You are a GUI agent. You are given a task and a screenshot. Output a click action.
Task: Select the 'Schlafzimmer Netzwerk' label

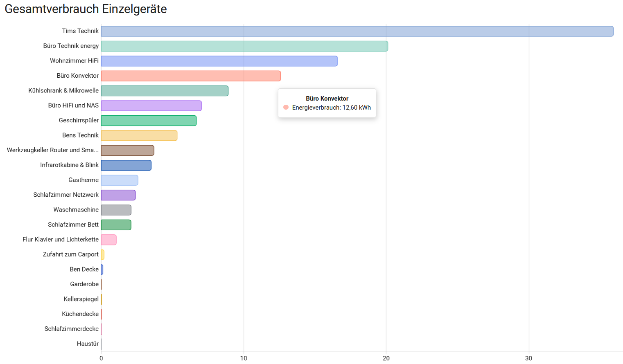tap(66, 195)
